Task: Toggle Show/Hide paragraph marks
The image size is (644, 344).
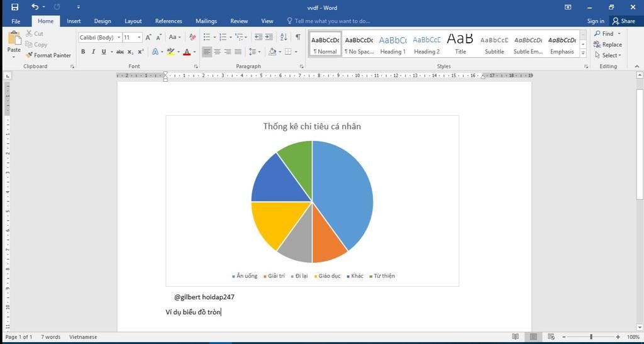Action: [x=297, y=37]
